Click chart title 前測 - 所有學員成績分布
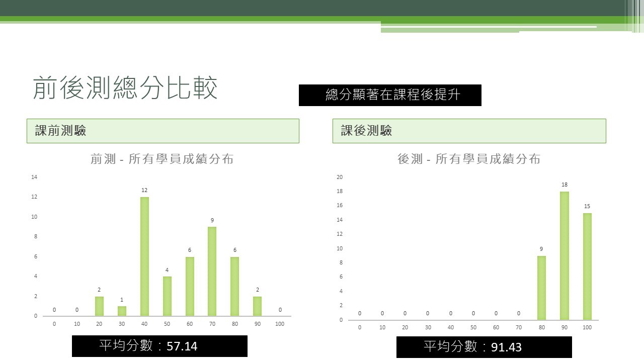The height and width of the screenshot is (362, 644). [162, 159]
